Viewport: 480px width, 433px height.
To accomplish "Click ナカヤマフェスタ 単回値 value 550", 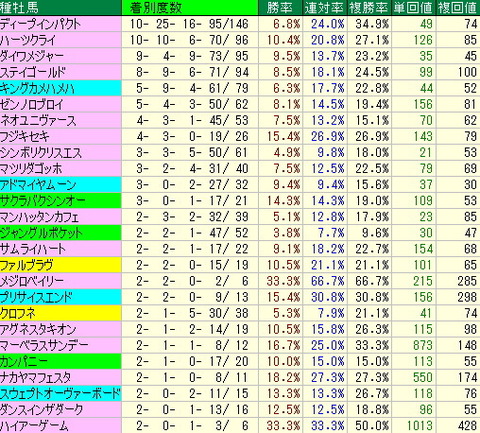I will coord(423,377).
